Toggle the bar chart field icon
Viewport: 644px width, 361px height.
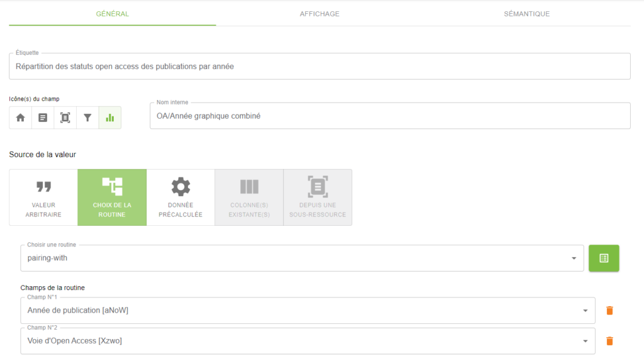coord(109,118)
